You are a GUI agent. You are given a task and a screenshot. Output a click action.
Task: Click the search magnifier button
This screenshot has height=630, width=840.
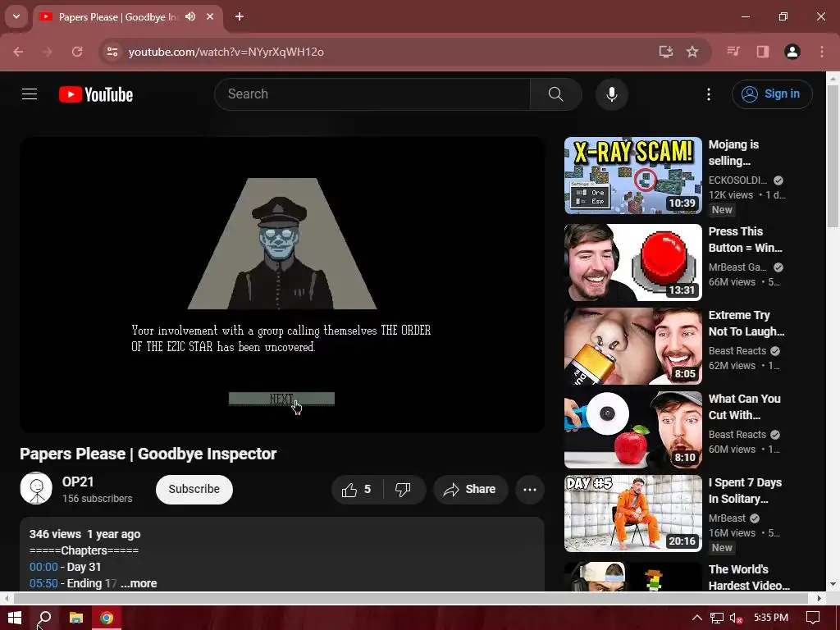click(555, 94)
